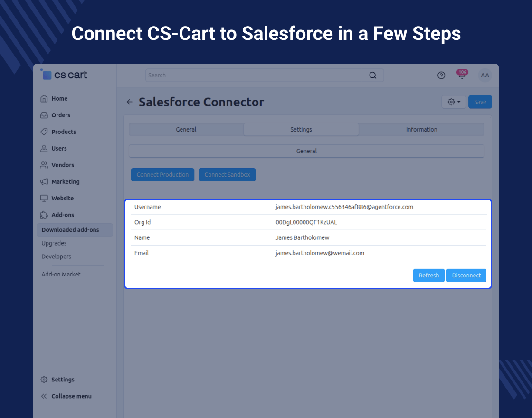The width and height of the screenshot is (532, 418).
Task: Click the Connect Production button
Action: (x=162, y=175)
